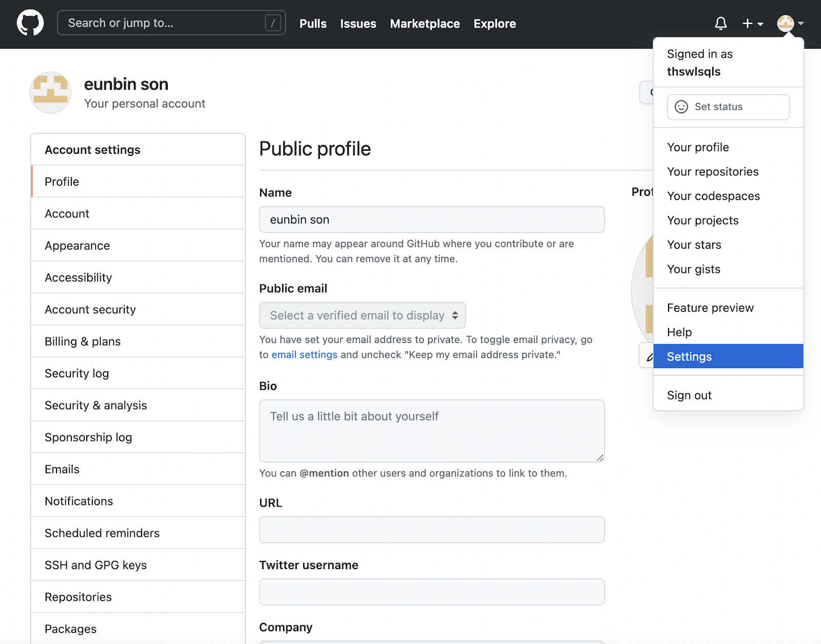
Task: Click the user avatar menu in header
Action: click(x=790, y=23)
